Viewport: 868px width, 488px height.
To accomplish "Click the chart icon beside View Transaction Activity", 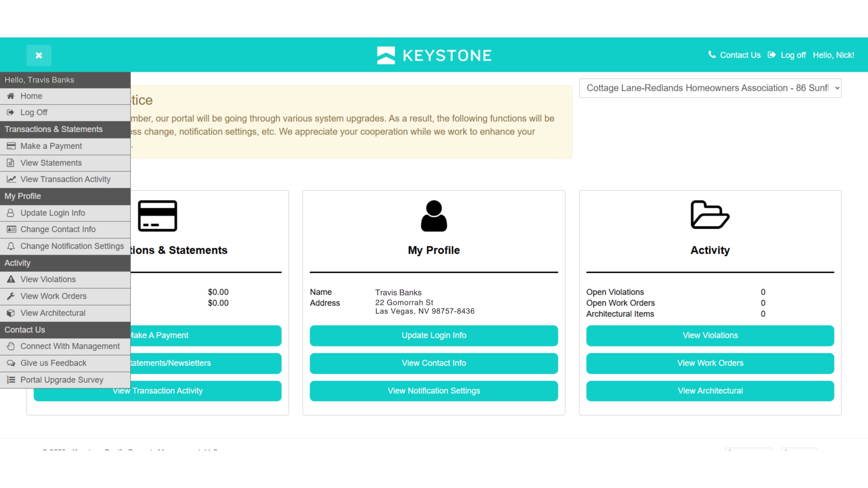I will pos(11,179).
